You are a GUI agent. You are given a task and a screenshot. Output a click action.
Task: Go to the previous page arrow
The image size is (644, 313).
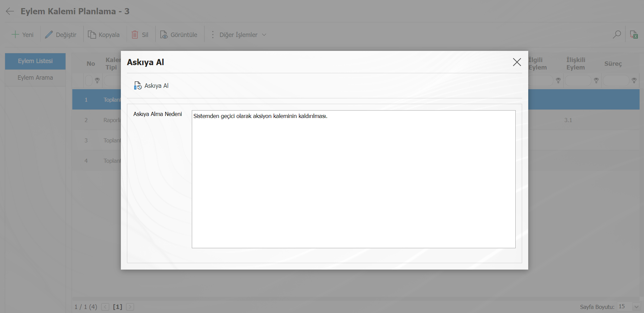(x=105, y=307)
